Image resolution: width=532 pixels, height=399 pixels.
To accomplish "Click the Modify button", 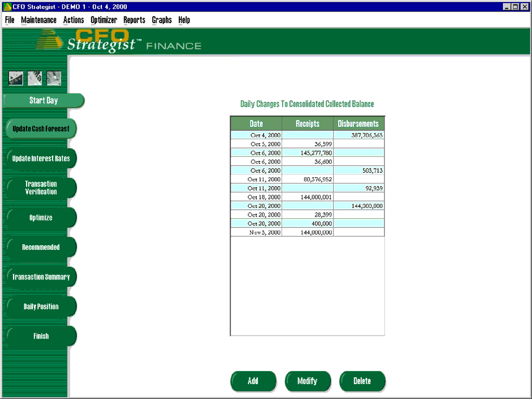I will 308,381.
